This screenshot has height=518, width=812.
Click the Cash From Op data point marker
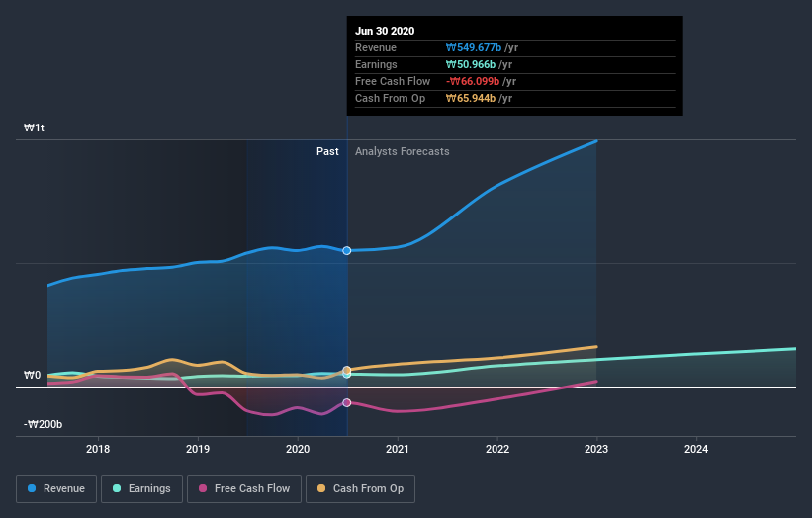point(347,370)
